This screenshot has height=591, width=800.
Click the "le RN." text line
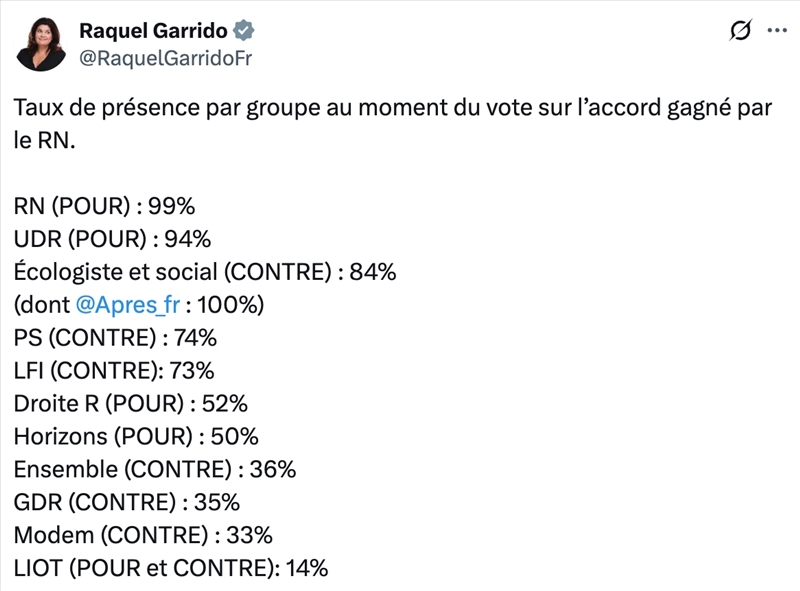pyautogui.click(x=44, y=141)
